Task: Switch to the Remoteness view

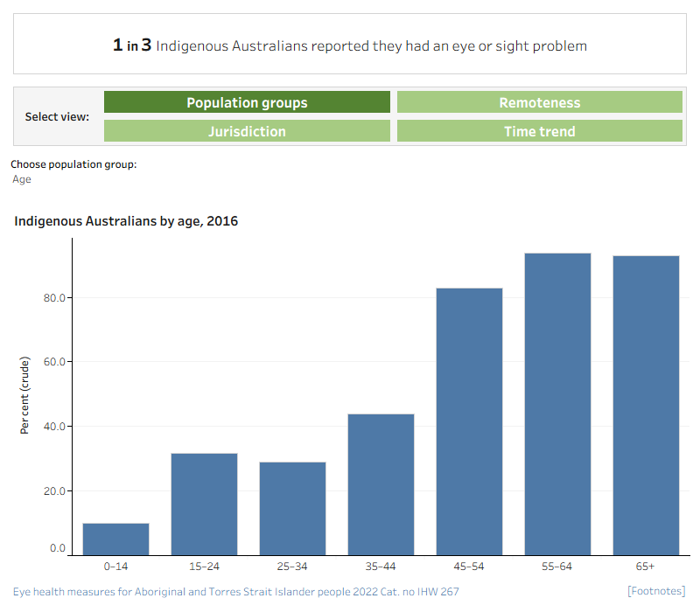Action: 540,102
